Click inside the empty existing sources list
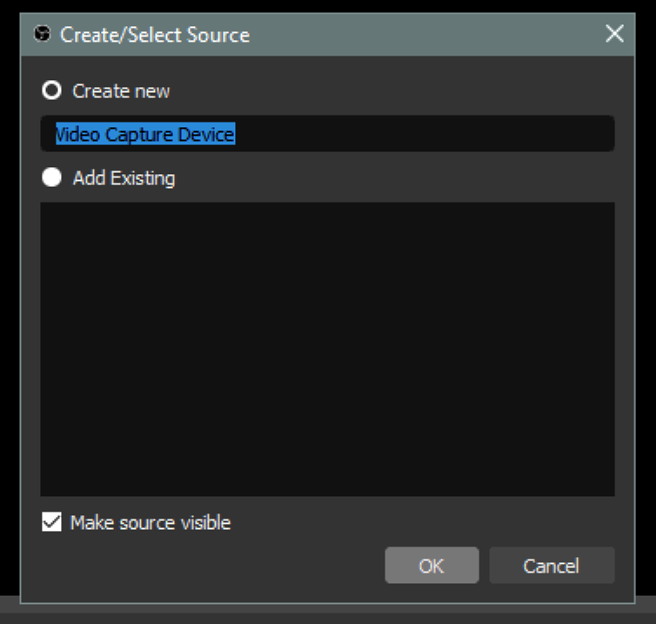Viewport: 656px width, 624px height. pyautogui.click(x=327, y=350)
